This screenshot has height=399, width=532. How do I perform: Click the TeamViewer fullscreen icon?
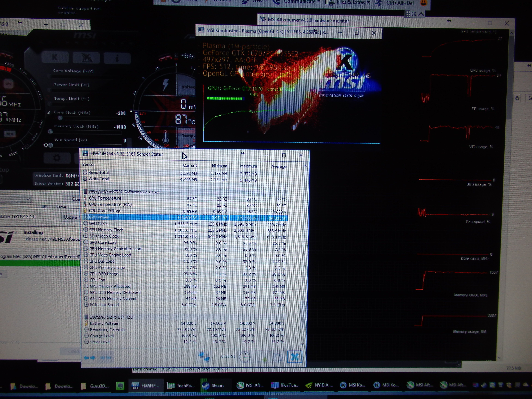click(414, 14)
